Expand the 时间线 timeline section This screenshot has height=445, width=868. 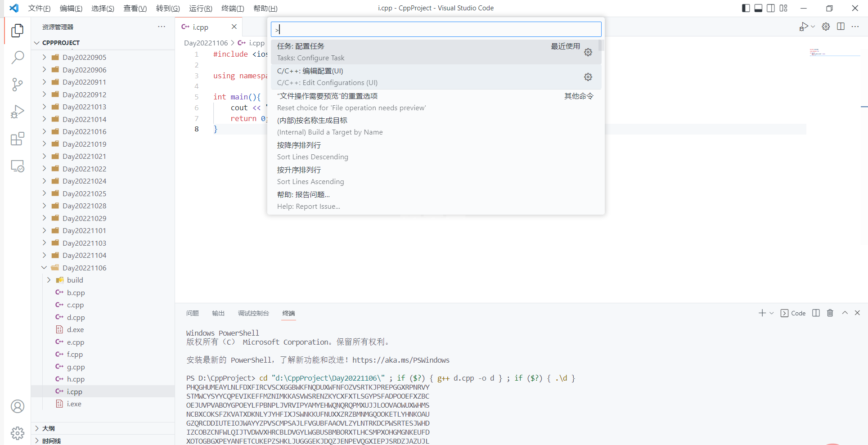[103, 441]
